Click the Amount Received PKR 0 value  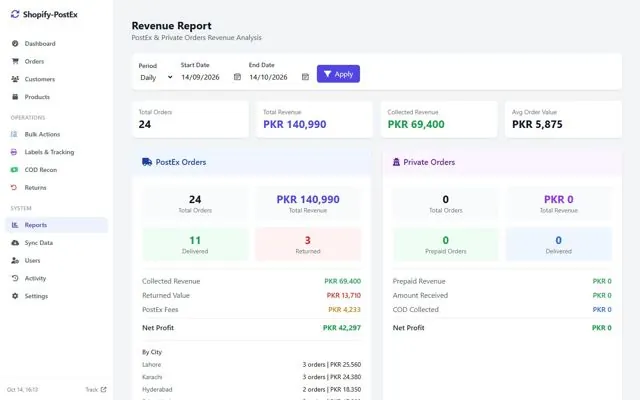click(602, 295)
